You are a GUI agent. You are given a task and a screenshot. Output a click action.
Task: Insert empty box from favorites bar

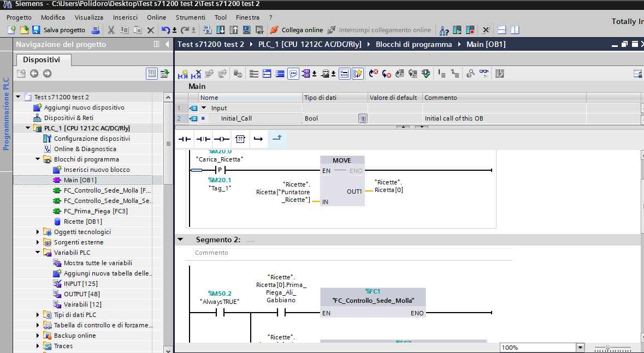click(x=240, y=139)
